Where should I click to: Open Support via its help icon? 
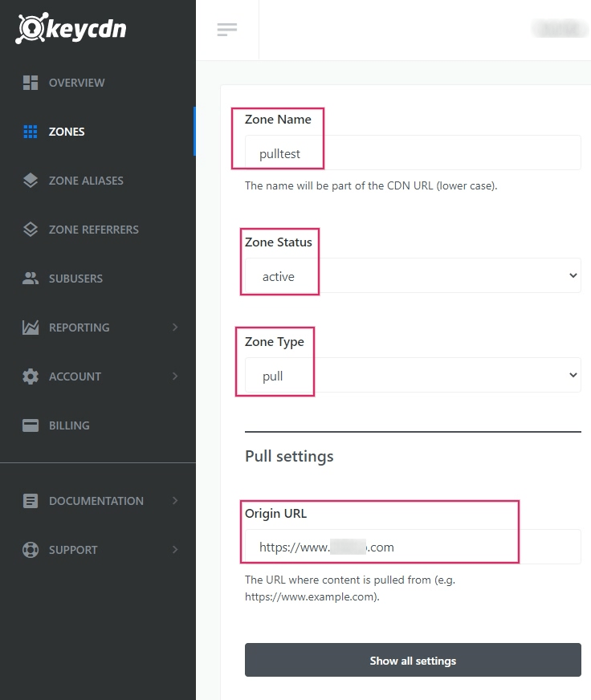click(31, 549)
